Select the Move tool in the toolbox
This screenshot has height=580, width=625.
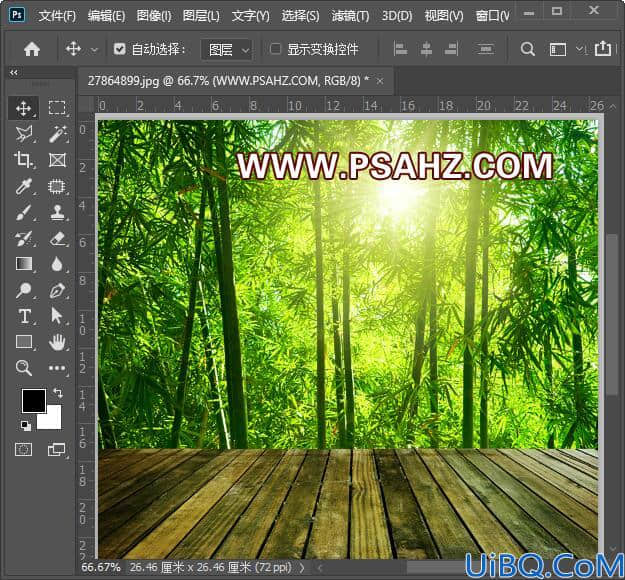(24, 108)
